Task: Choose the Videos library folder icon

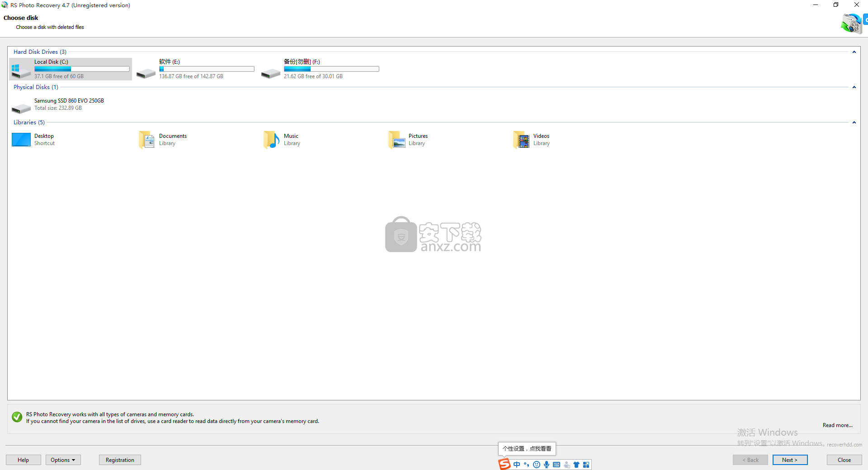Action: 521,140
